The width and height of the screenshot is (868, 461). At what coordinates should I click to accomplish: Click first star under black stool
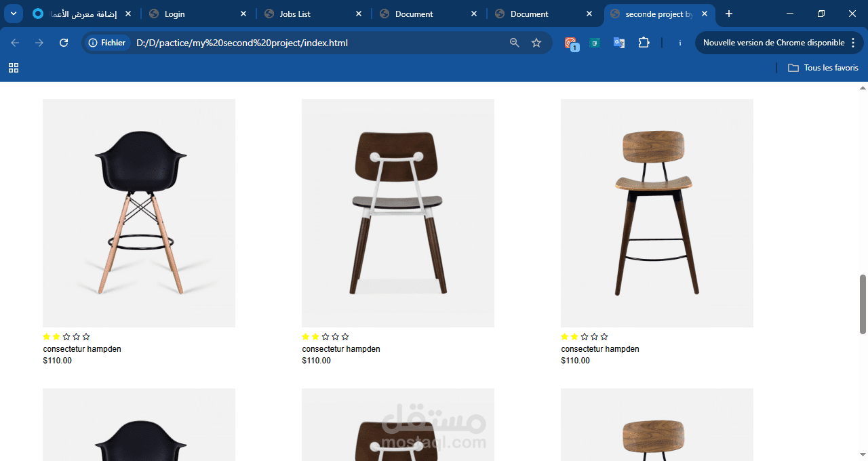coord(47,336)
